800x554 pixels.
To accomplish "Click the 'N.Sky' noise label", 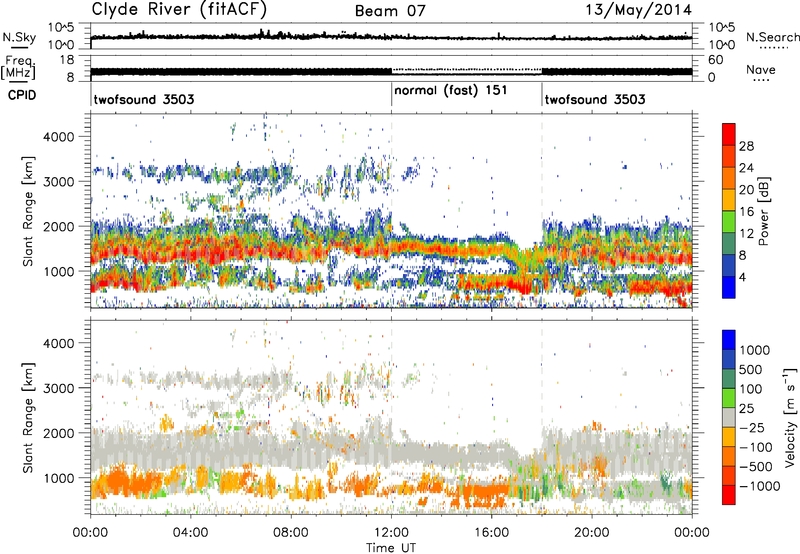I will click(19, 37).
